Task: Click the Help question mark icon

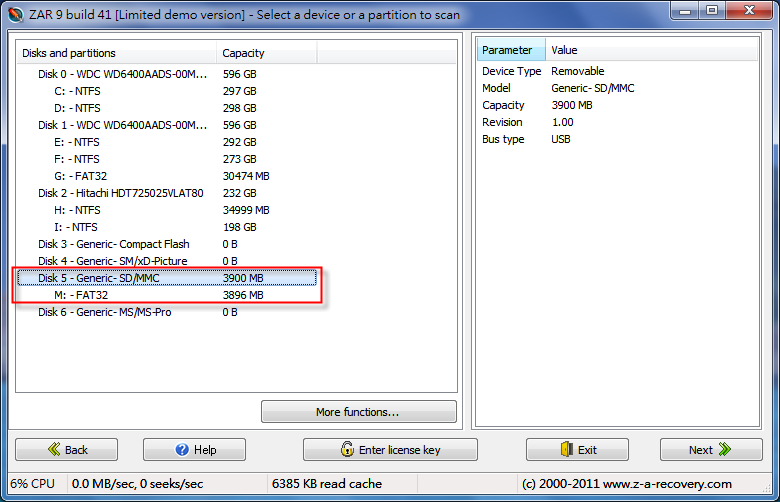Action: point(182,449)
